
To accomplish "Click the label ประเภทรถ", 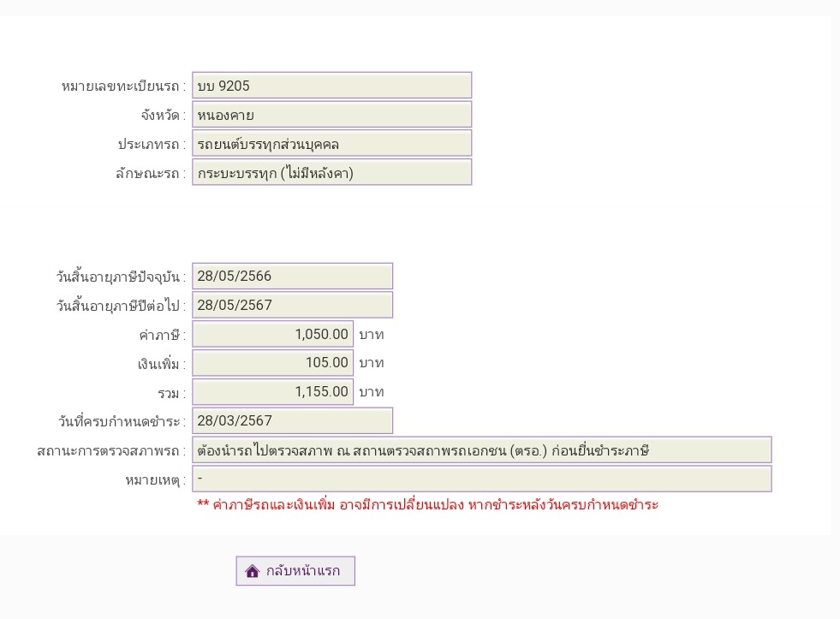I will click(152, 145).
